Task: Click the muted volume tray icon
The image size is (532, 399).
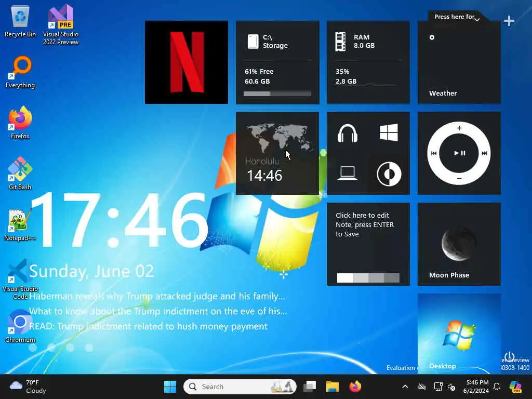Action: (x=451, y=387)
